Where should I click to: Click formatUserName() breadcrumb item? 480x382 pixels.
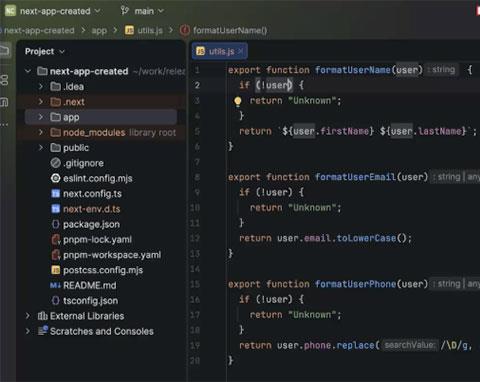click(x=230, y=30)
